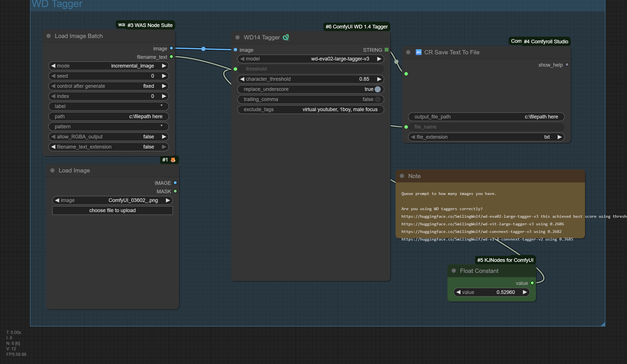Click the exclude_tags text field
This screenshot has height=364, width=627.
(x=310, y=109)
